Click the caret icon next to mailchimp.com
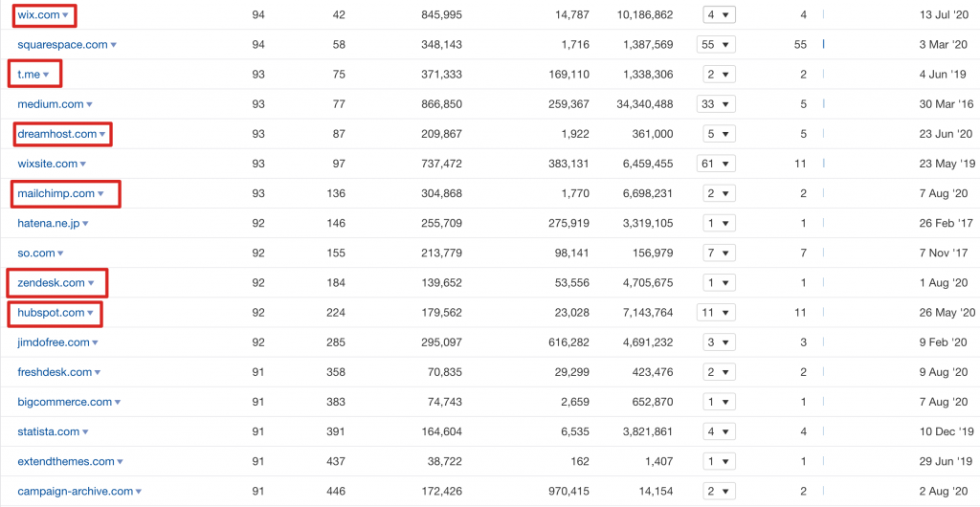Viewport: 980px width, 507px height. [x=100, y=194]
